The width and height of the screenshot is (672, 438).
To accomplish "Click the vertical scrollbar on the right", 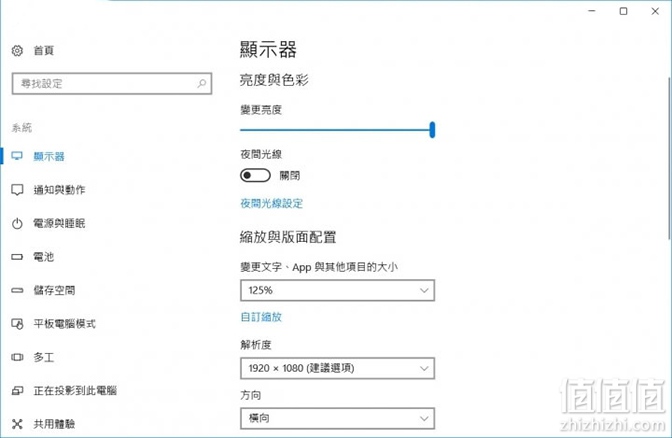I will tap(669, 158).
